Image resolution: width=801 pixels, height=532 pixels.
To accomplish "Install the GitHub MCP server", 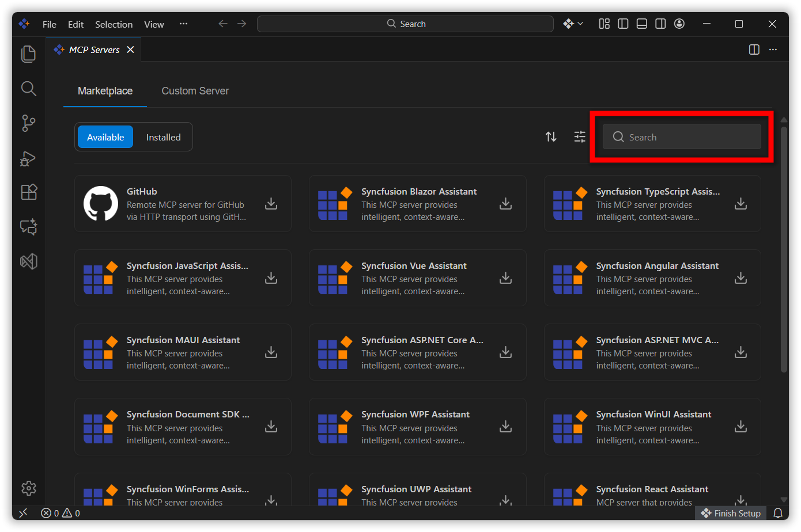I will click(271, 204).
